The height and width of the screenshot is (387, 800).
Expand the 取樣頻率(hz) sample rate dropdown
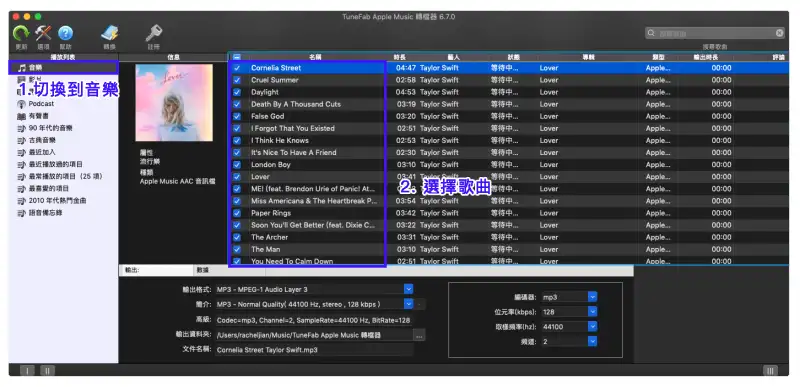pos(592,326)
